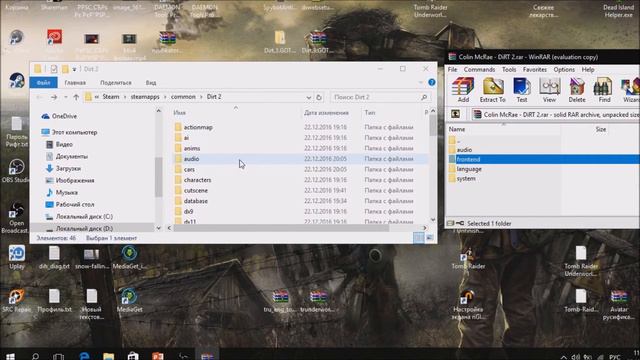
Task: Click the Test icon in WinRAR toolbar
Action: click(522, 89)
